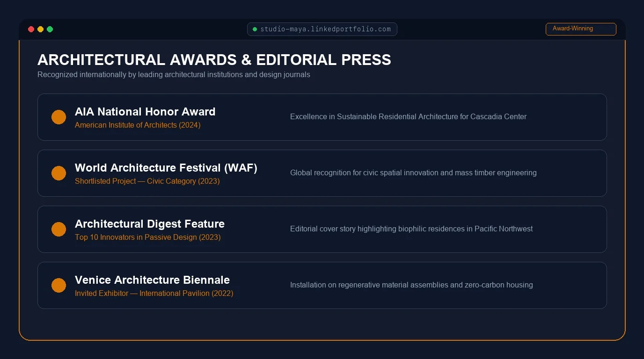Image resolution: width=644 pixels, height=359 pixels.
Task: Select 'Invited Exhibitor — International Pavilion (2022)' subtitle
Action: coord(154,294)
